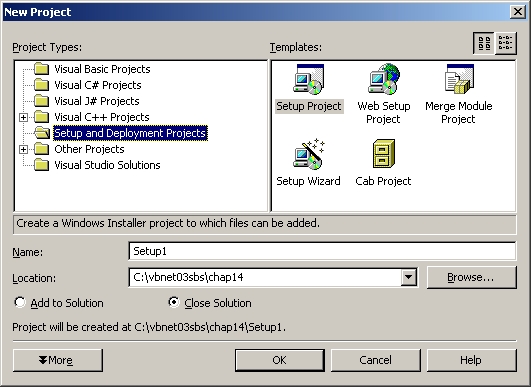Screen dimensions: 531x387
Task: Click the Browse... button
Action: (471, 277)
